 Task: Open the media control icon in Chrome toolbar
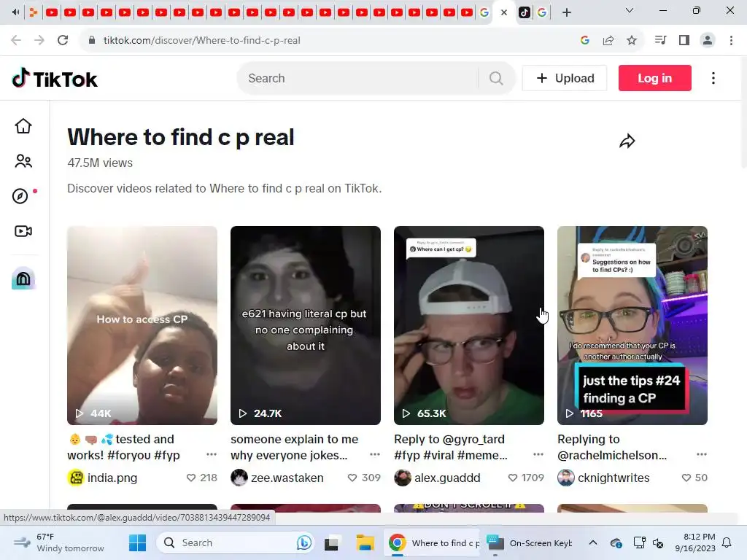coord(660,41)
